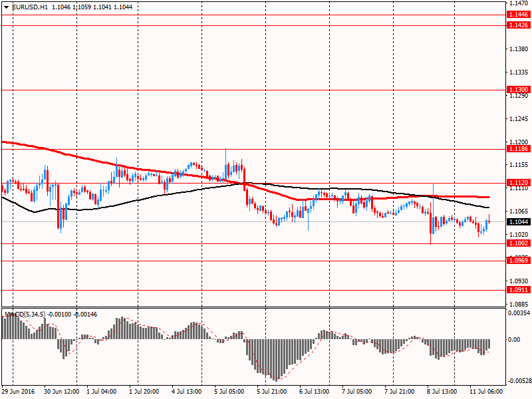Click the 1.1380 price scale value

point(519,49)
